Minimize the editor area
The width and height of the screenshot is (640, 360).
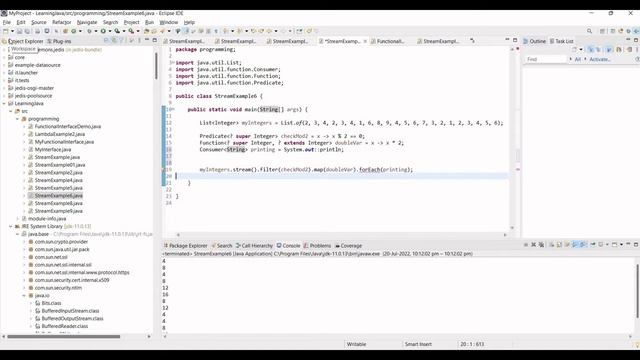tap(507, 40)
